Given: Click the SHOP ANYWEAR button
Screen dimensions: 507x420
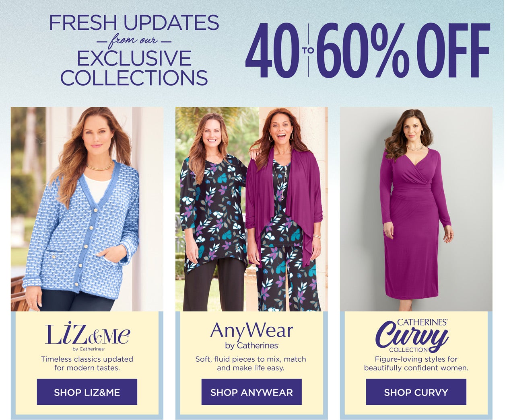Looking at the screenshot, I should (251, 392).
